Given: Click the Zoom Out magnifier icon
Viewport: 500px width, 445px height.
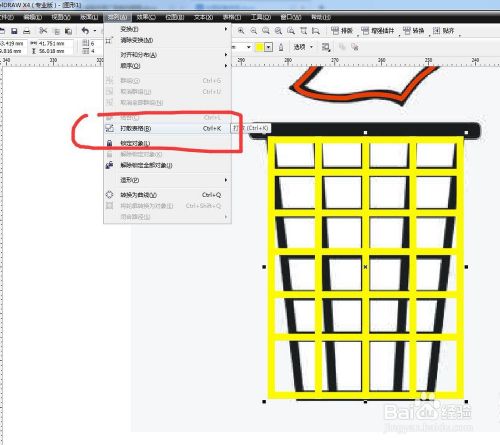Looking at the screenshot, I should (254, 31).
